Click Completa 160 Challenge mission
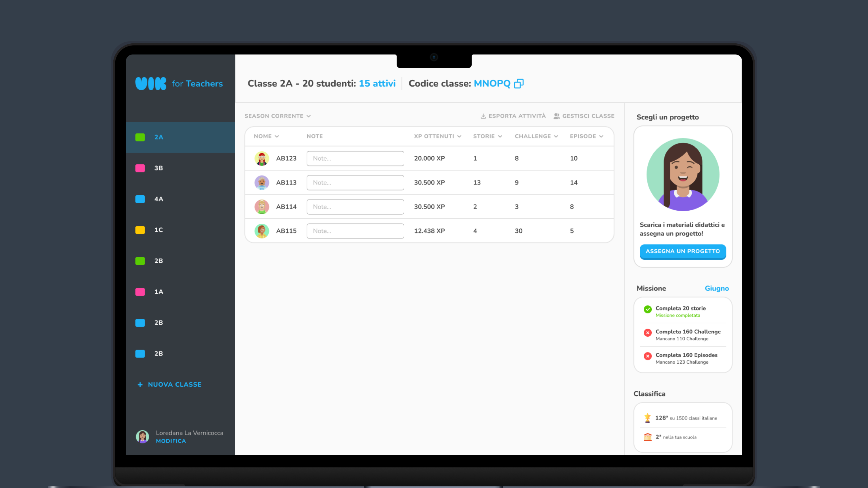868x488 pixels. (x=683, y=335)
